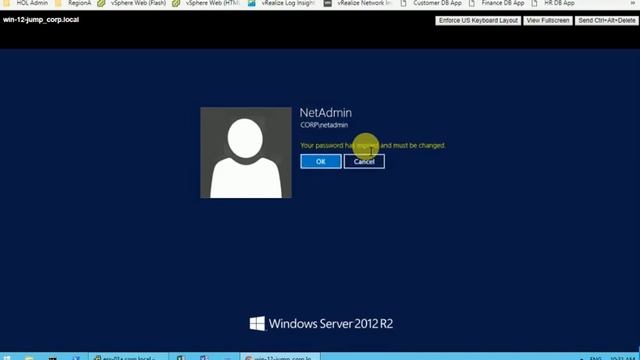The height and width of the screenshot is (360, 640).
Task: Open vSphere Web (HTML) bookmark
Action: 206,3
